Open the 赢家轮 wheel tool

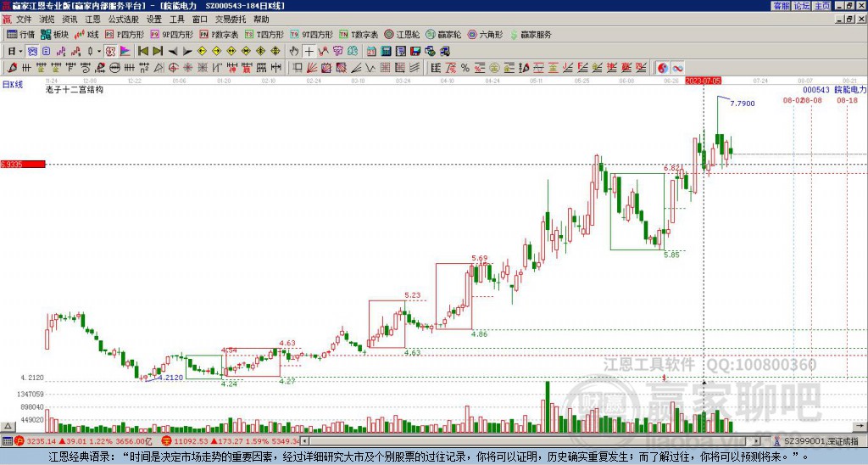tap(443, 34)
